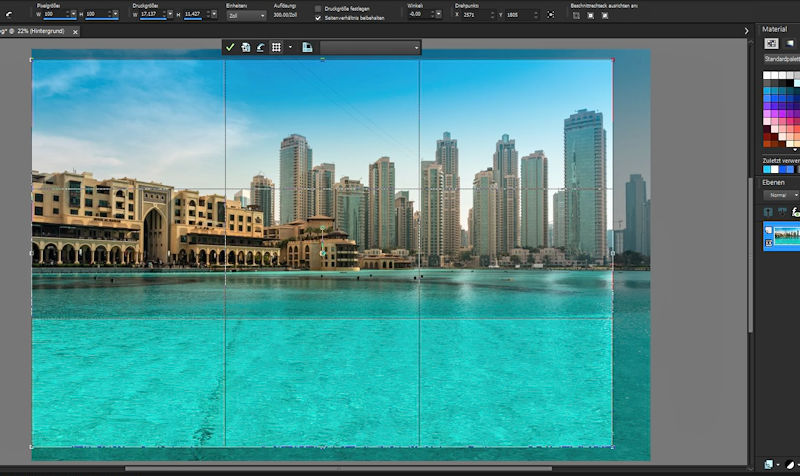Screen dimensions: 800x476
Task: Expand palette with small arrow below swatches
Action: click(x=795, y=149)
